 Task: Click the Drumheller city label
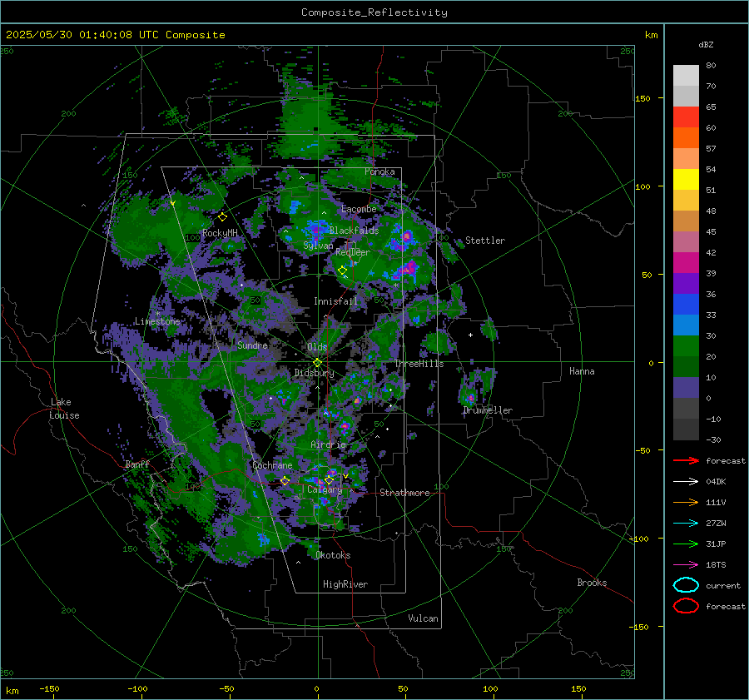click(x=488, y=410)
